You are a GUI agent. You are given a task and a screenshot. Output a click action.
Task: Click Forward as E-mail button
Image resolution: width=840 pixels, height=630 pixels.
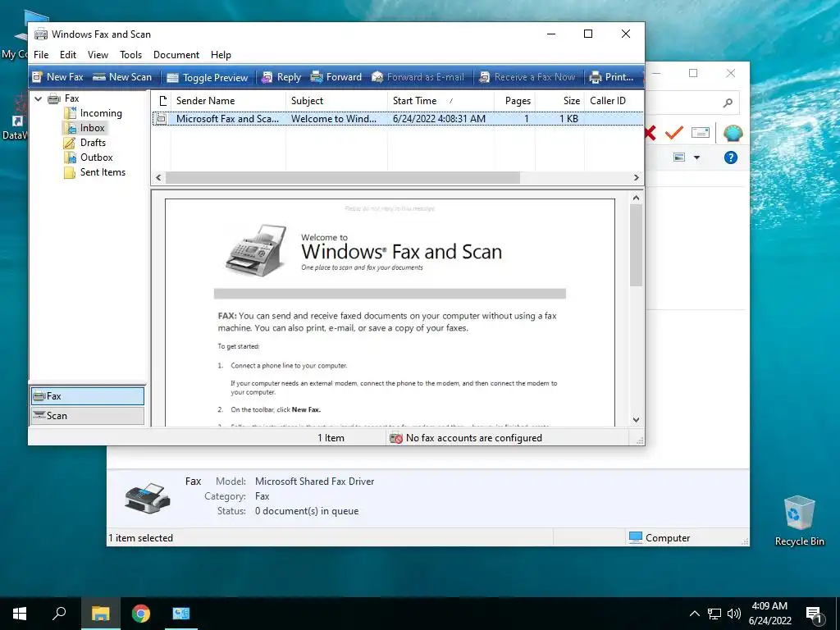point(418,77)
